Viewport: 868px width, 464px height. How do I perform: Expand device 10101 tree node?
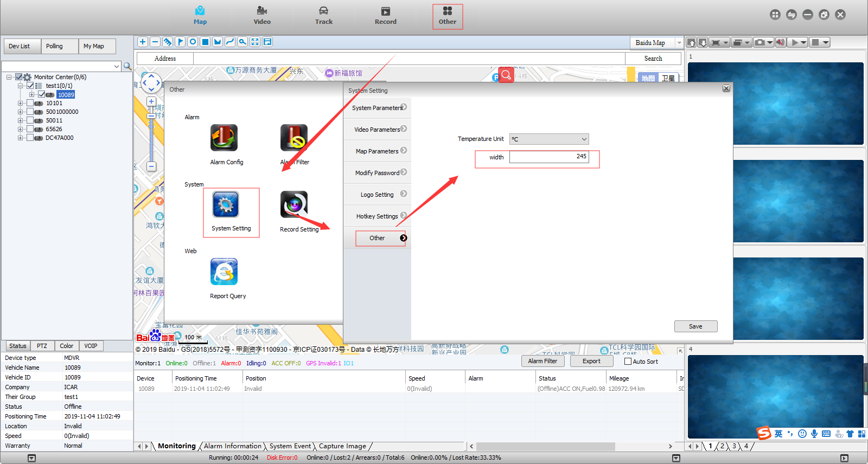20,103
